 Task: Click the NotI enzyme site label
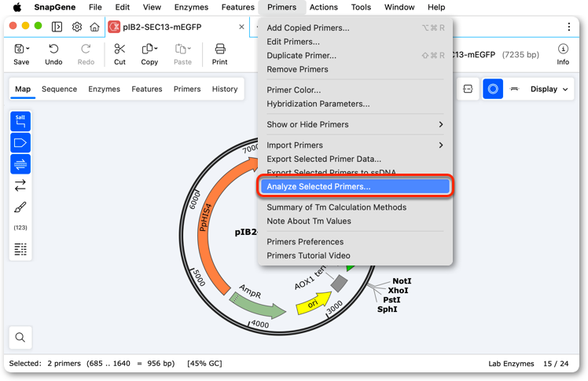click(x=402, y=281)
